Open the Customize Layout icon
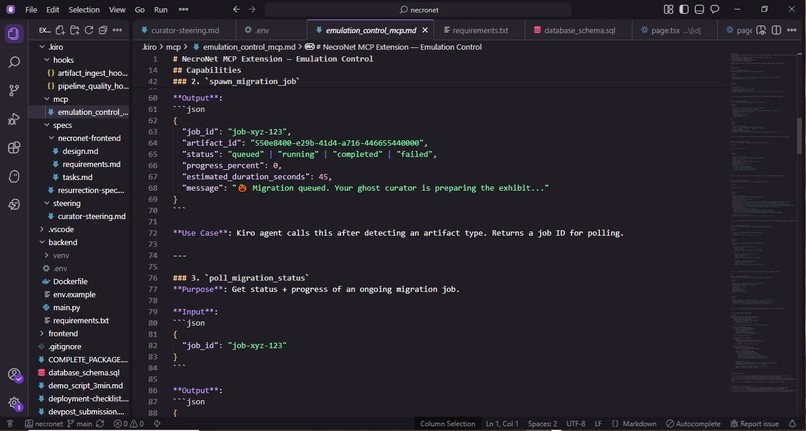The image size is (806, 431). (x=668, y=9)
